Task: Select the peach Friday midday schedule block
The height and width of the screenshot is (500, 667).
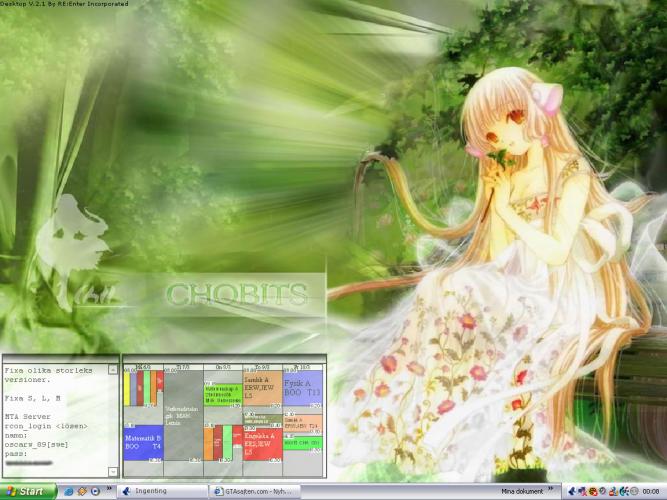Action: (302, 423)
